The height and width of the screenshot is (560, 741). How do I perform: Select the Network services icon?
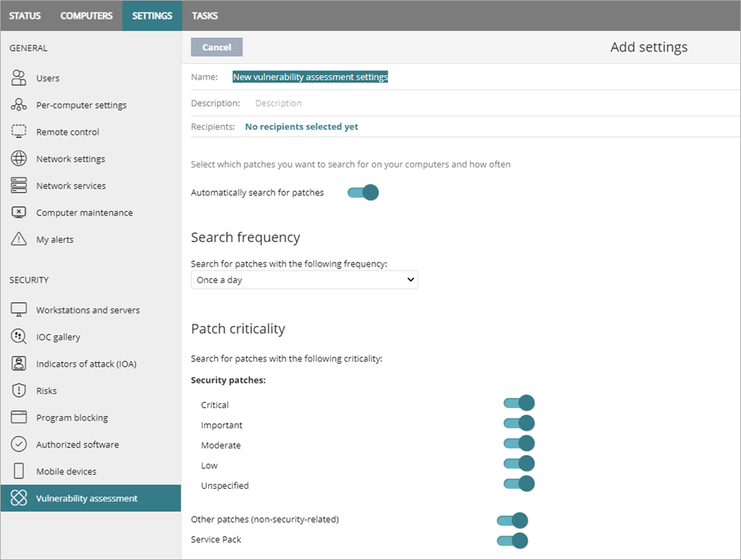point(17,185)
